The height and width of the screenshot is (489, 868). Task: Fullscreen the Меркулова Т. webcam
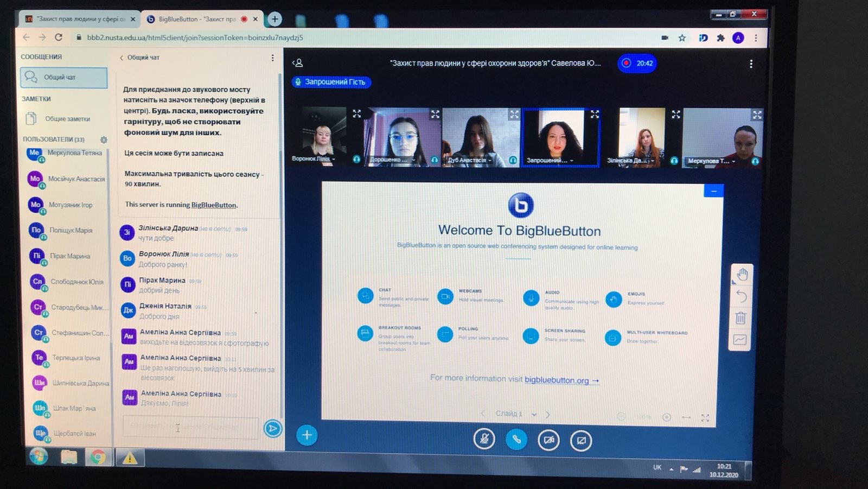coord(757,115)
